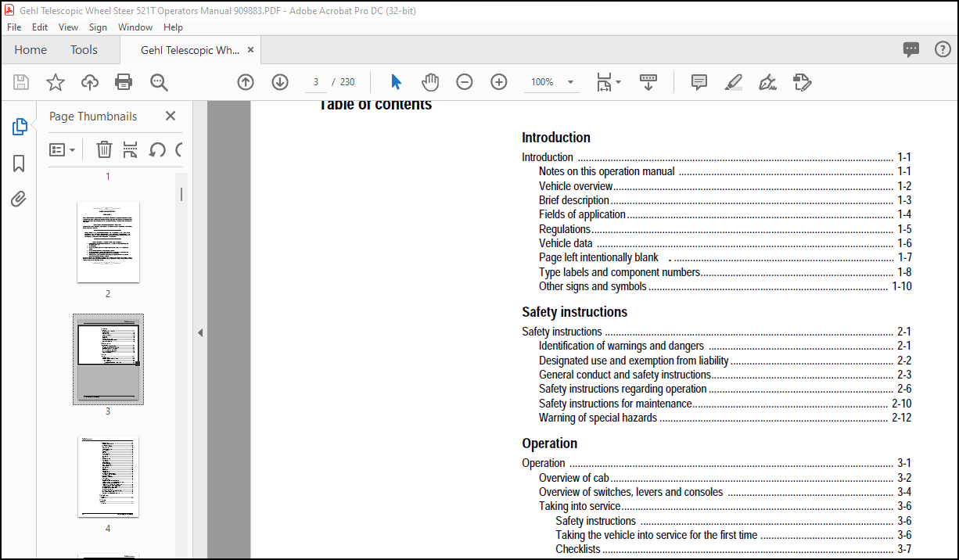Screen dimensions: 959x560
Task: Zoom out with minus icon
Action: click(465, 82)
